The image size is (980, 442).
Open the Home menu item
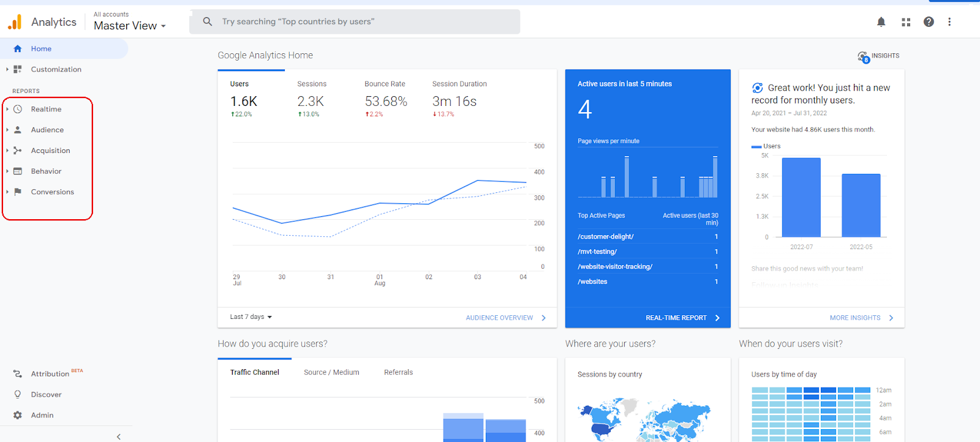(x=64, y=49)
